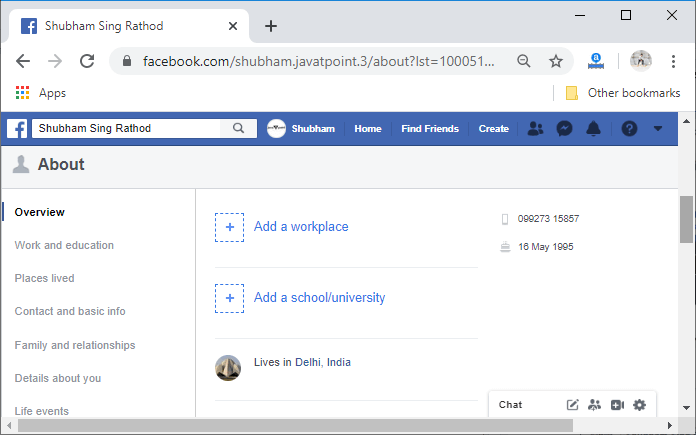Screen dimensions: 696x435
Task: Open the Chrome three-dot menu
Action: (673, 61)
